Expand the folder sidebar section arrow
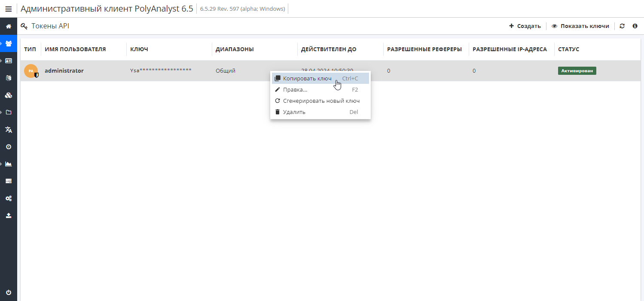This screenshot has width=644, height=301. coord(1,112)
